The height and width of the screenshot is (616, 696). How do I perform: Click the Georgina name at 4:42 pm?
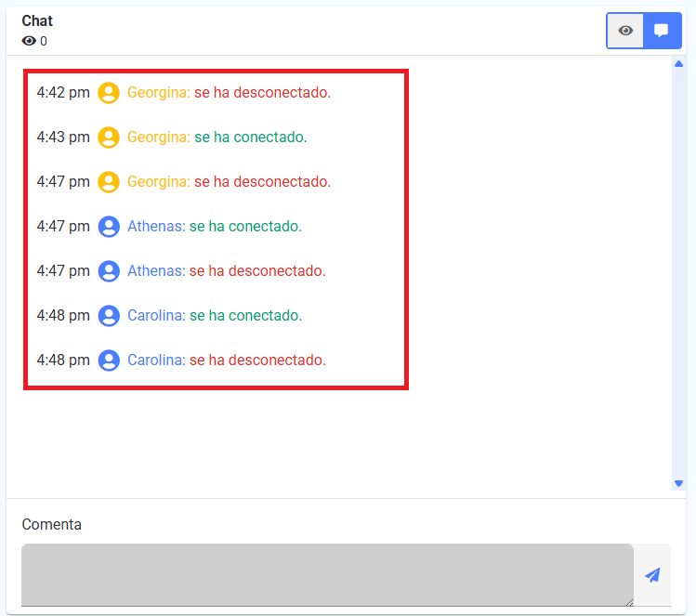(x=159, y=92)
